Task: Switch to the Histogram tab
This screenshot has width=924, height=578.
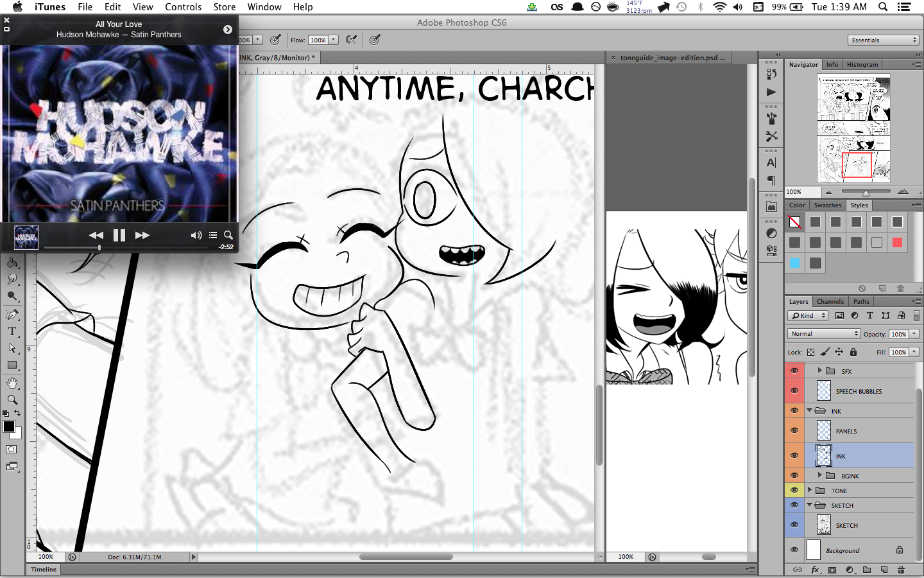Action: [x=862, y=64]
